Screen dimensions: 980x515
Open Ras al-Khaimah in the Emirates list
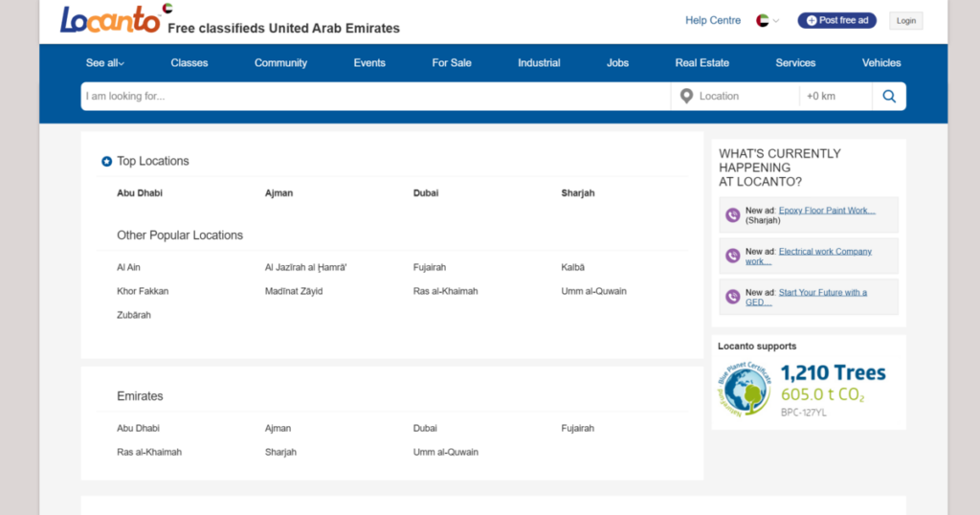tap(149, 452)
